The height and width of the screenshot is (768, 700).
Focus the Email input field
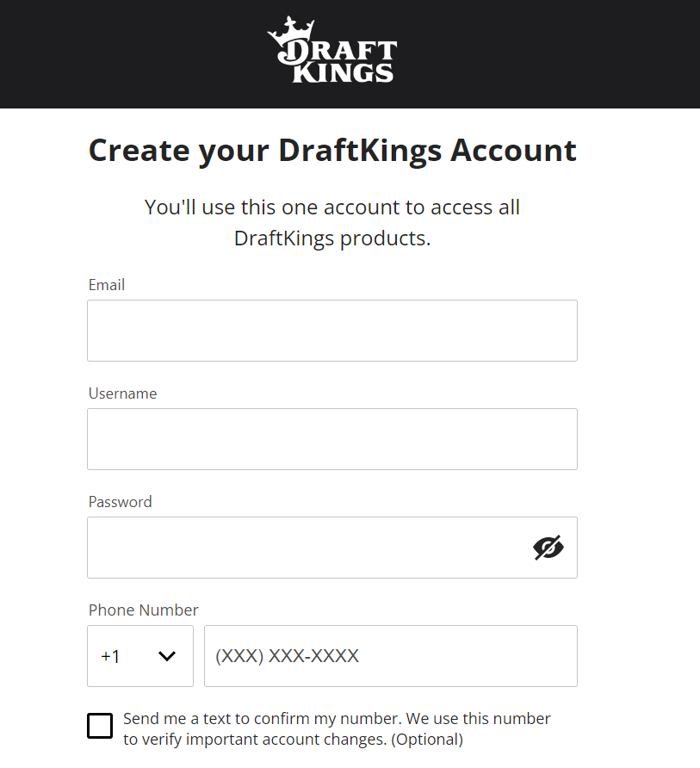click(332, 331)
